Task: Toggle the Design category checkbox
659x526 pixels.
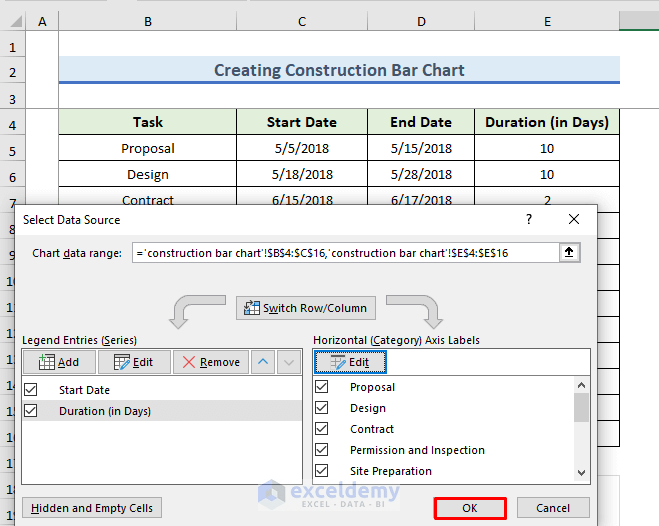Action: tap(322, 408)
